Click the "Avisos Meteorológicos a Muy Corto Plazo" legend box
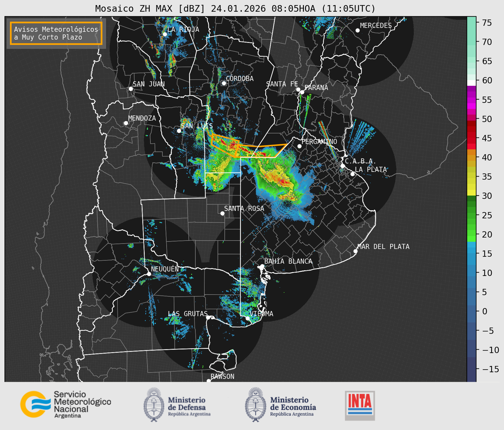The image size is (504, 430). coord(56,33)
